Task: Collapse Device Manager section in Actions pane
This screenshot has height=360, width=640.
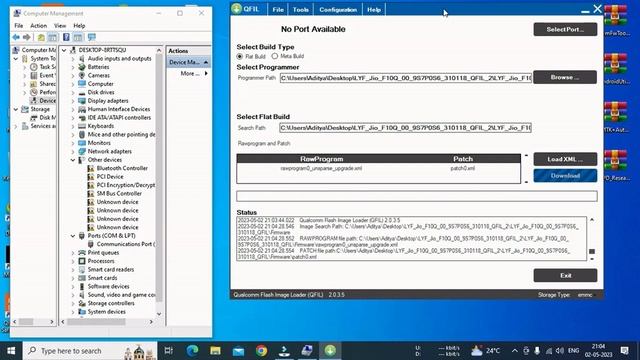Action: coord(206,62)
